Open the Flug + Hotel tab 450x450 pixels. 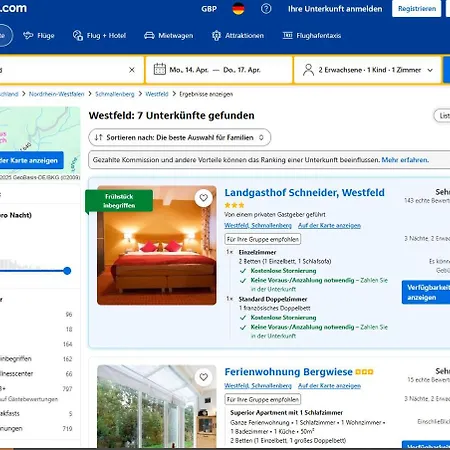[x=99, y=36]
